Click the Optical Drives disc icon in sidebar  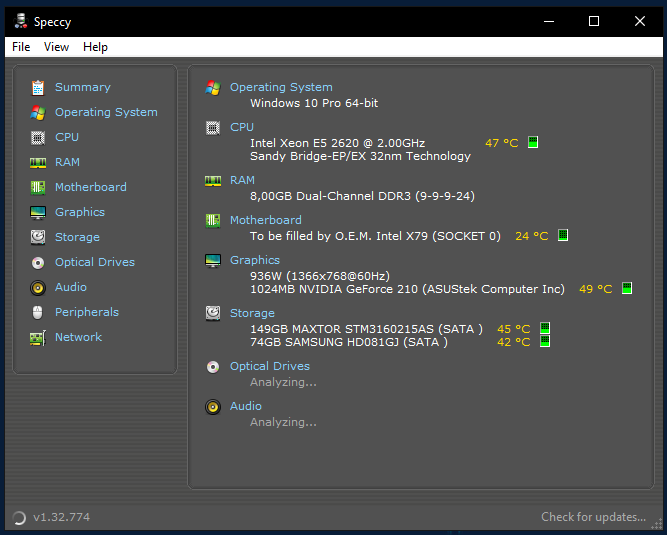point(38,263)
